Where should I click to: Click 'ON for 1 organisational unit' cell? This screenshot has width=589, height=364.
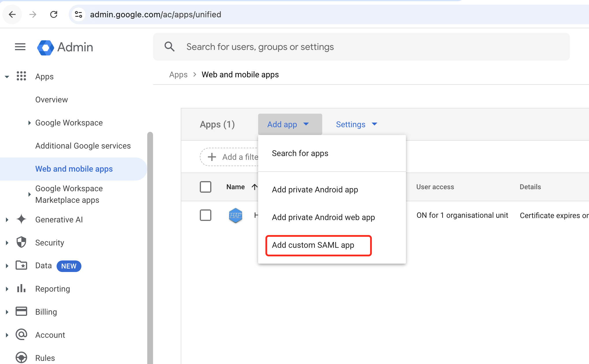tap(462, 215)
